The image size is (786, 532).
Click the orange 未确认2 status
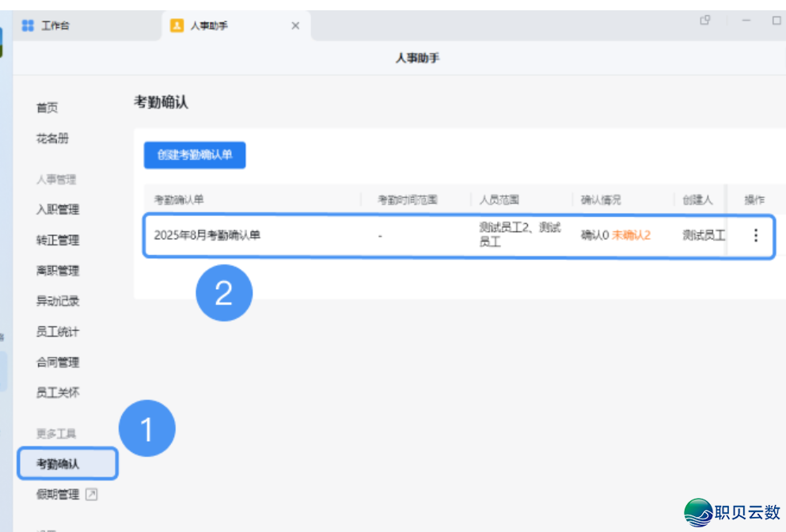click(x=631, y=235)
